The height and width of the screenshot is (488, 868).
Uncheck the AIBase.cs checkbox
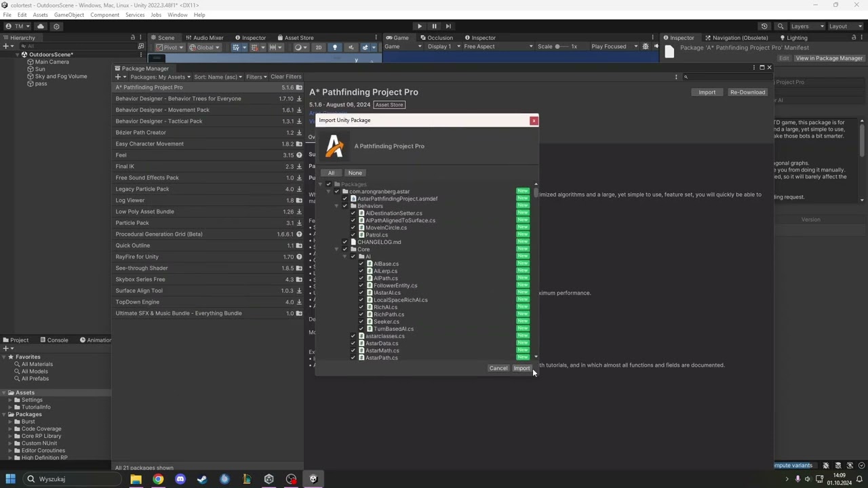pyautogui.click(x=361, y=264)
